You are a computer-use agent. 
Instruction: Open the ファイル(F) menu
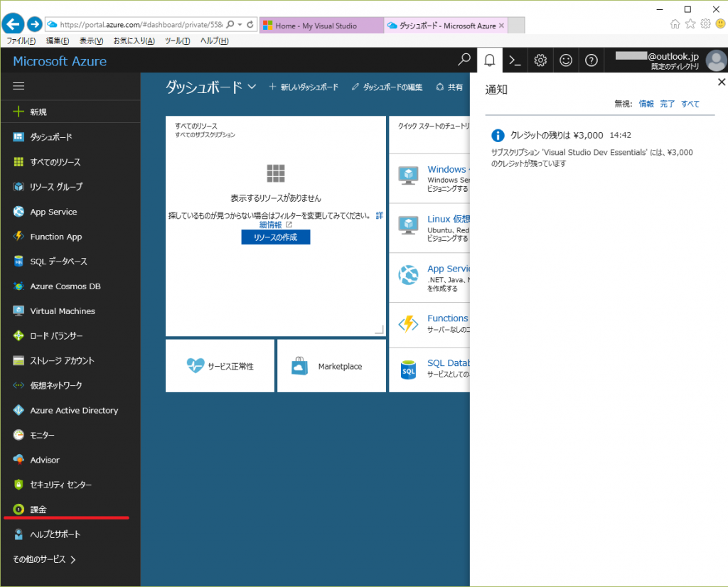21,41
